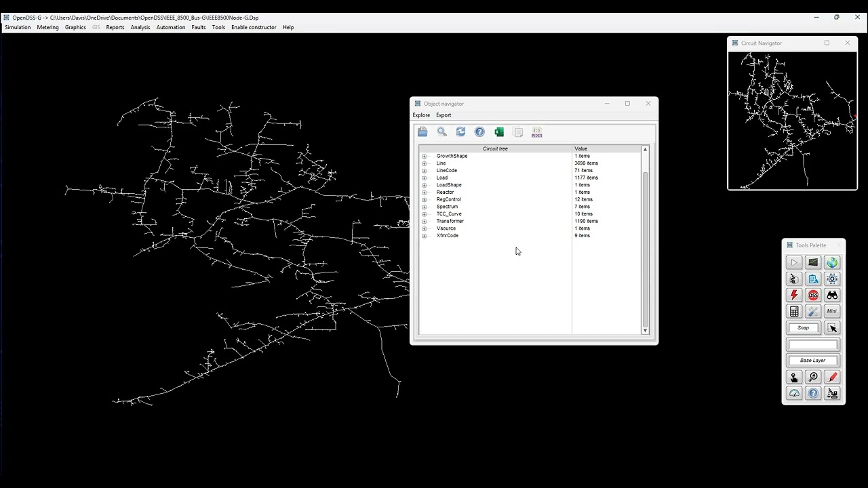This screenshot has width=868, height=488.
Task: Click the circuit thumbnail in Circuit Navigator
Action: click(x=792, y=121)
